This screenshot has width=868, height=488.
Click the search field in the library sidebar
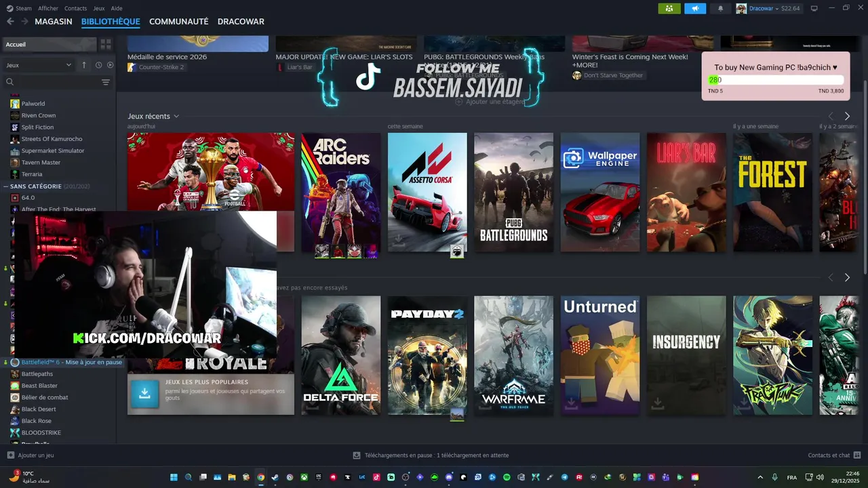click(58, 82)
